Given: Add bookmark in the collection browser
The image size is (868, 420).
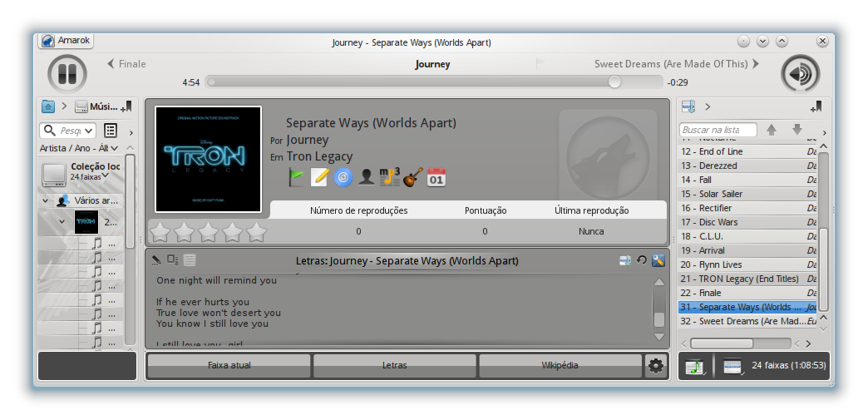Looking at the screenshot, I should pyautogui.click(x=126, y=106).
